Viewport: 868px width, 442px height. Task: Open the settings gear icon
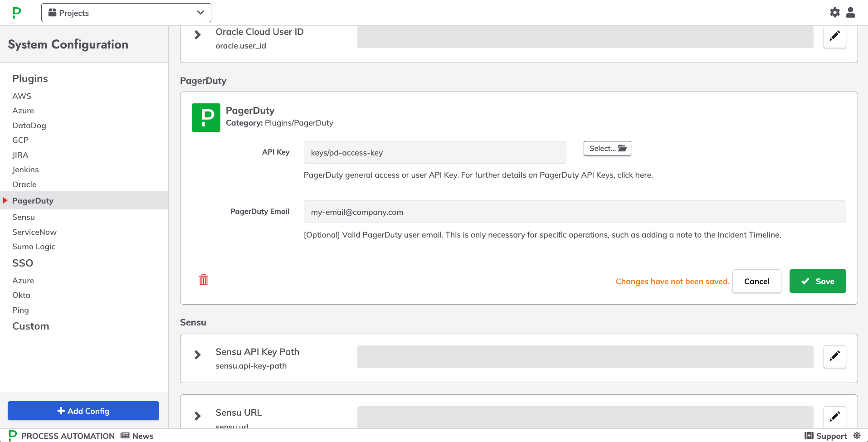coord(835,13)
